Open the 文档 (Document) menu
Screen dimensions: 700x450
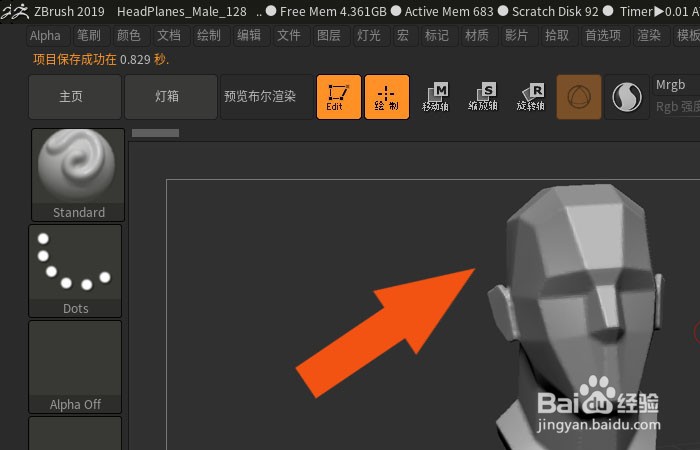[169, 36]
